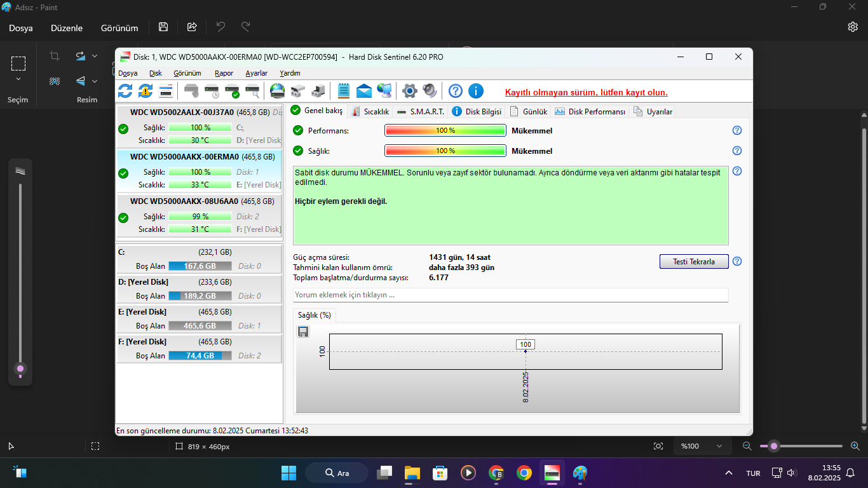The image size is (868, 488).
Task: Click the Paint rotate image icon
Action: point(80,56)
